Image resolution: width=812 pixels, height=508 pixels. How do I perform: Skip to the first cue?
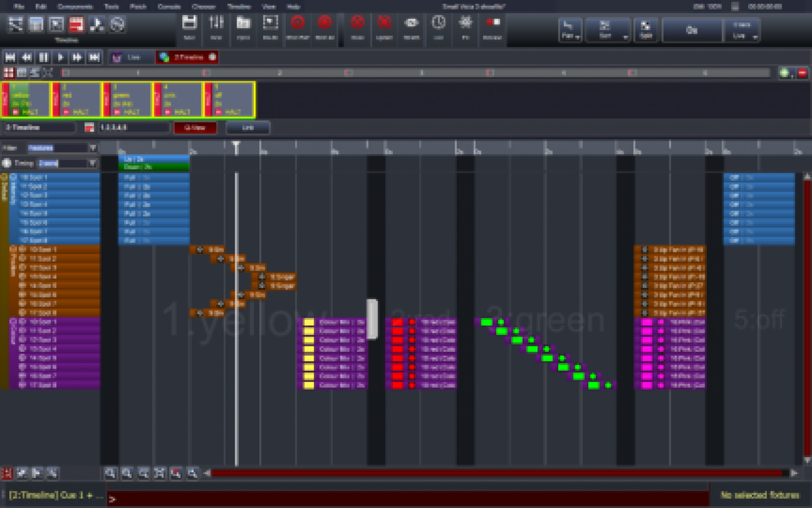(10, 57)
